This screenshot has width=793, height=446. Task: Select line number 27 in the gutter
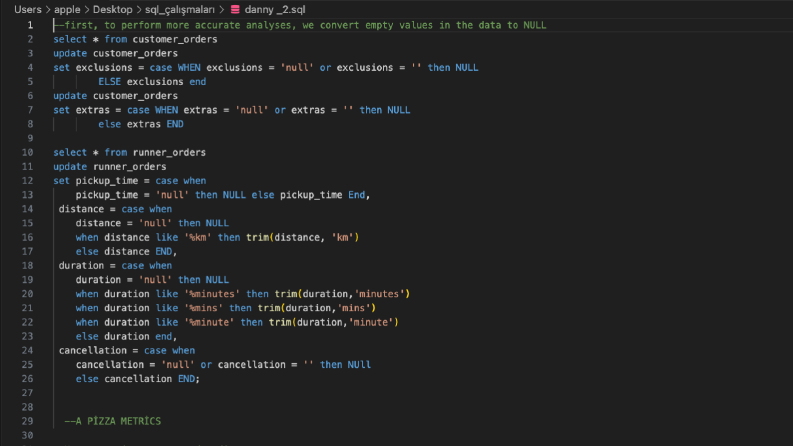click(x=27, y=393)
